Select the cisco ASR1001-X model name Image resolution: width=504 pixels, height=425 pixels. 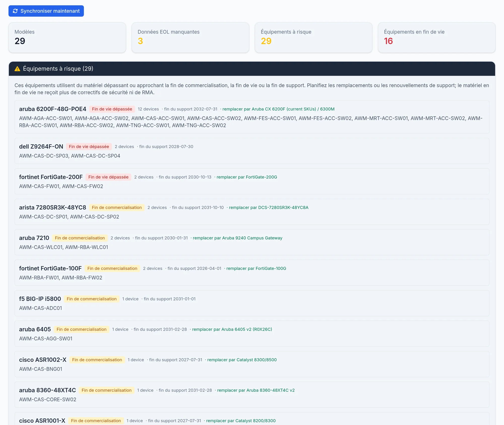tap(42, 421)
